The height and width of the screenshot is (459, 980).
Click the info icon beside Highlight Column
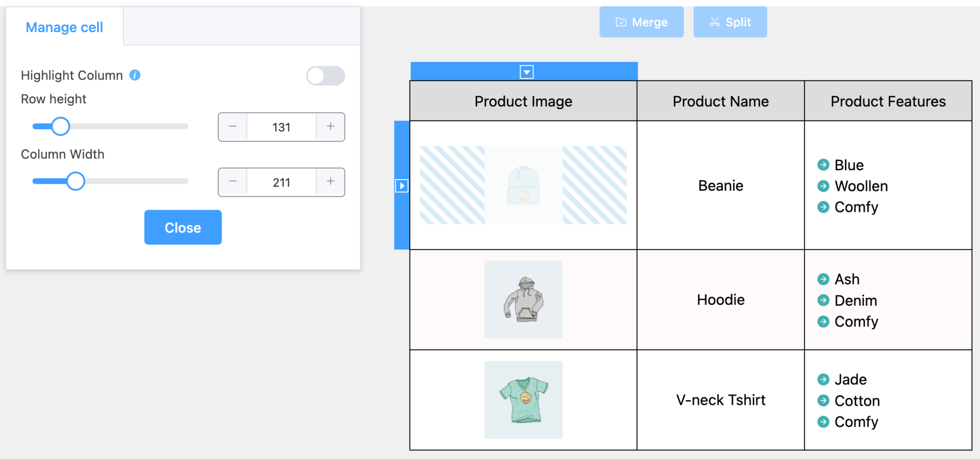pos(135,75)
